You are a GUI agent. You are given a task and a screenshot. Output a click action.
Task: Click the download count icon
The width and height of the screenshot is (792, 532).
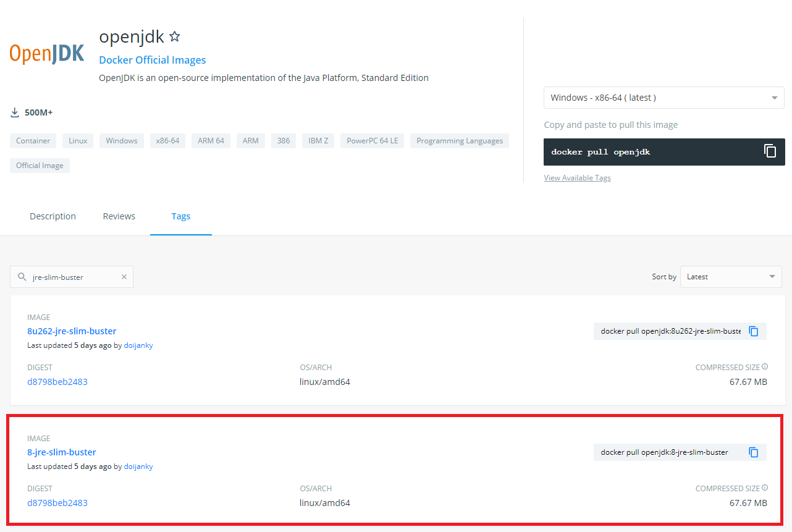(x=15, y=112)
